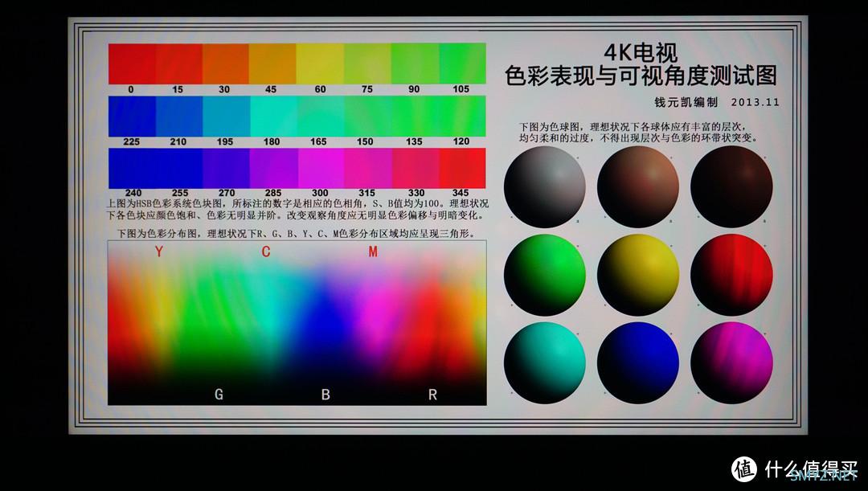Screen dimensions: 868x491
Task: Click the white G label at chart bottom
Action: click(x=219, y=395)
